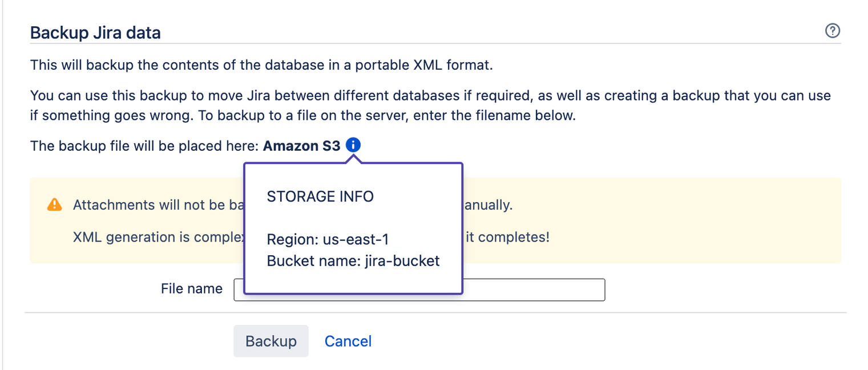Focus the File name input field

(533, 289)
